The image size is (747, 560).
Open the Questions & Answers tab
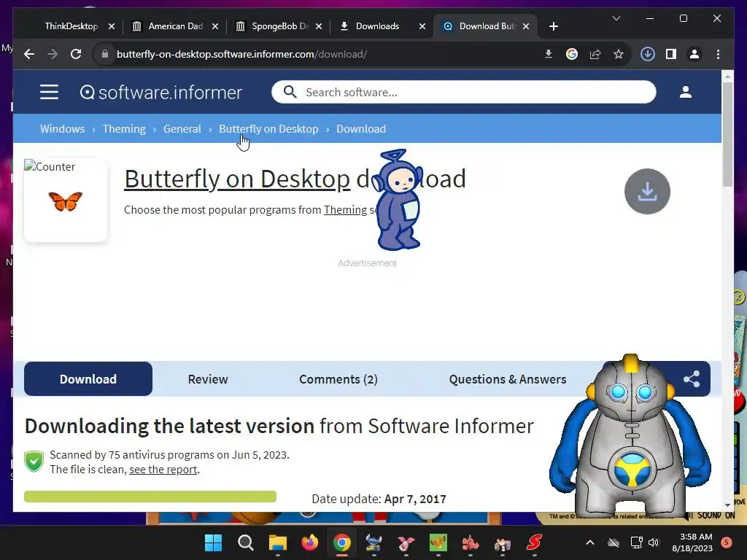coord(508,379)
